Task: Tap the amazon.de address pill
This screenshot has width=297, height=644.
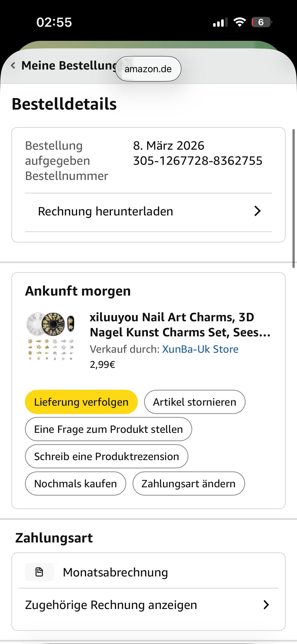Action: (148, 69)
